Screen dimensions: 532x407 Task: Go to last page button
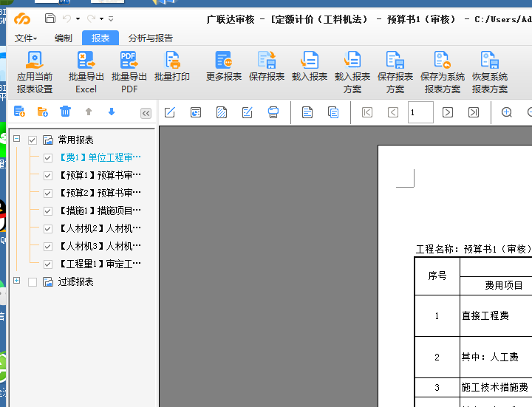point(474,112)
